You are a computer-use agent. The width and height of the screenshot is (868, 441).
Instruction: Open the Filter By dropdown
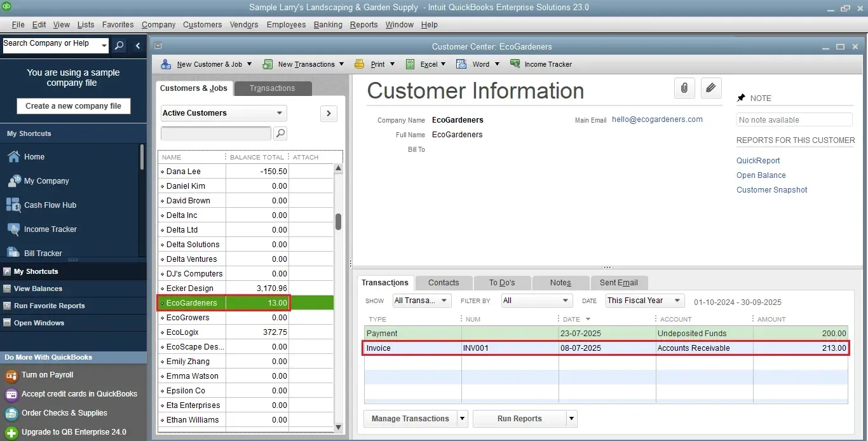tap(537, 301)
